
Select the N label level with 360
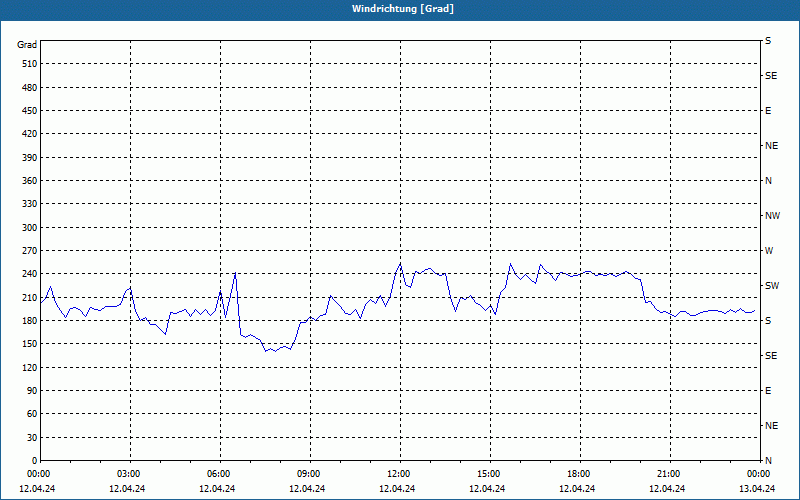[768, 181]
